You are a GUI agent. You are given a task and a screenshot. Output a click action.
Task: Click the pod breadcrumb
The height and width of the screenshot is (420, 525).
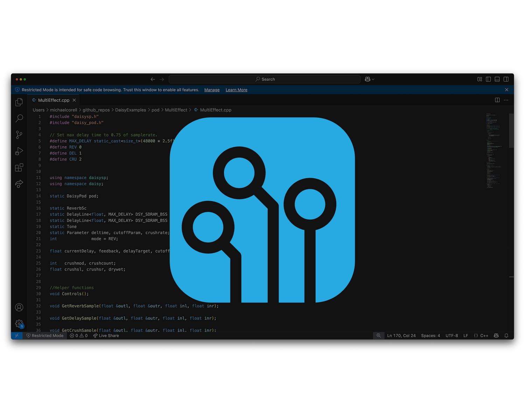[155, 110]
